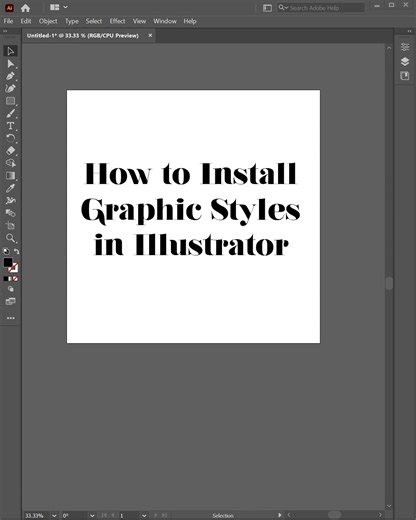Open the search scope dropdown arrow
The width and height of the screenshot is (416, 520).
286,8
